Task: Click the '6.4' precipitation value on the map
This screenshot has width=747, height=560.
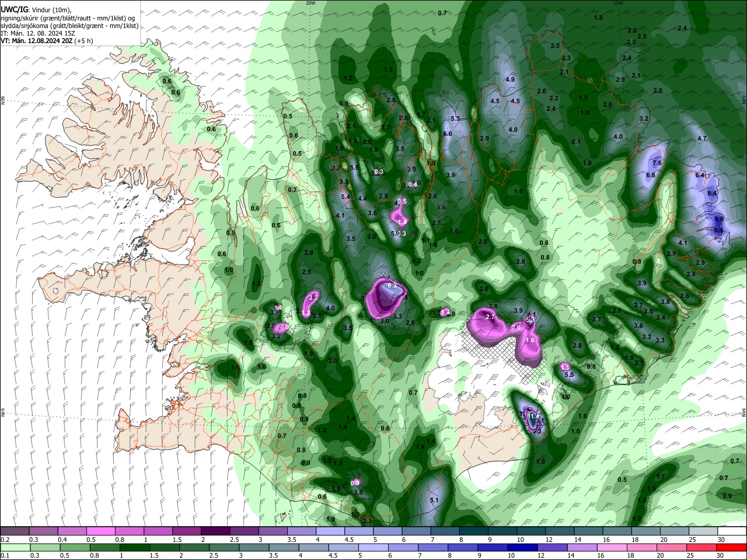Action: tap(700, 175)
